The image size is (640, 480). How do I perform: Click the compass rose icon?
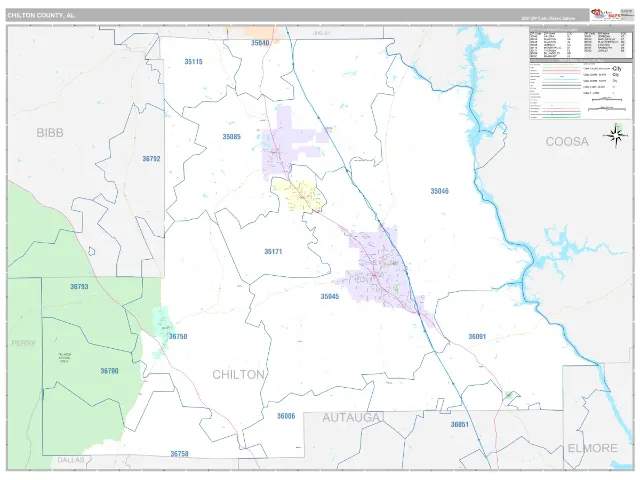(615, 136)
